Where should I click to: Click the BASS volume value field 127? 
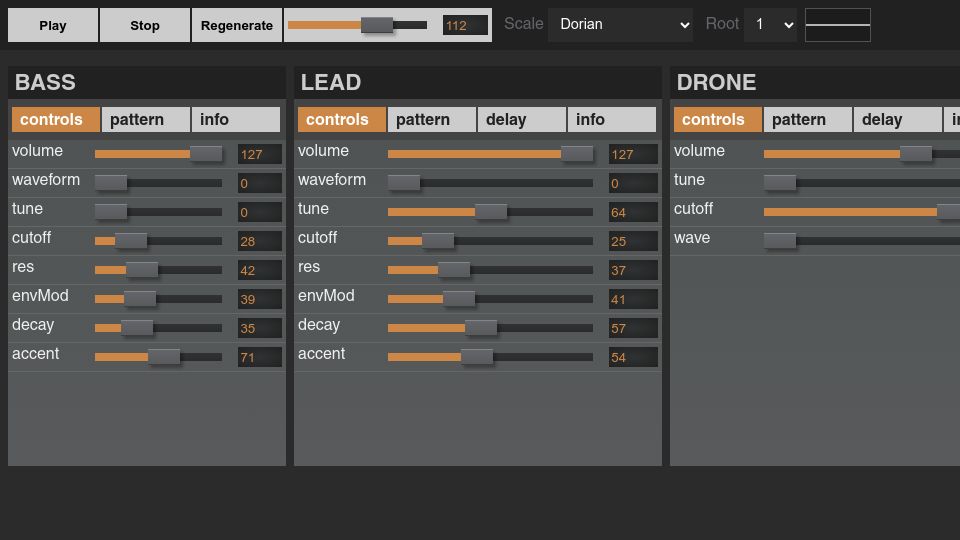(x=260, y=154)
